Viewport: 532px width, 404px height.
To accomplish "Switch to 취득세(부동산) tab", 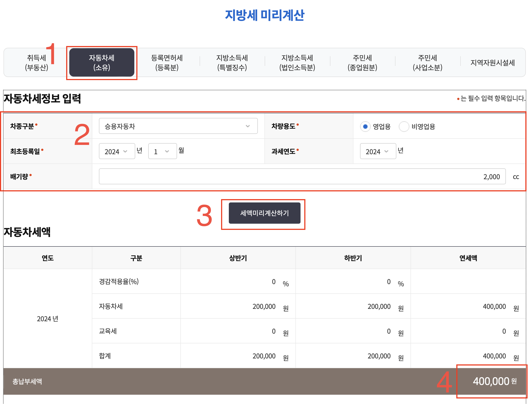I will point(36,63).
